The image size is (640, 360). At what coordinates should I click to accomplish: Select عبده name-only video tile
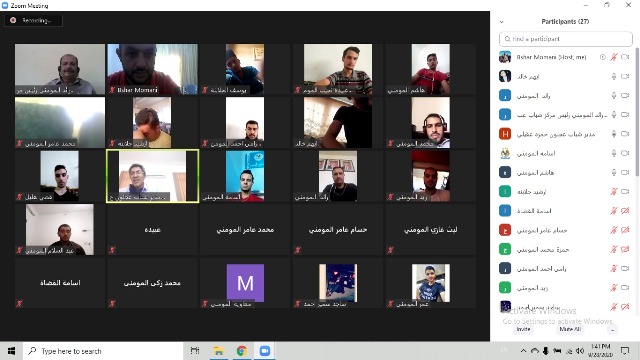[152, 229]
